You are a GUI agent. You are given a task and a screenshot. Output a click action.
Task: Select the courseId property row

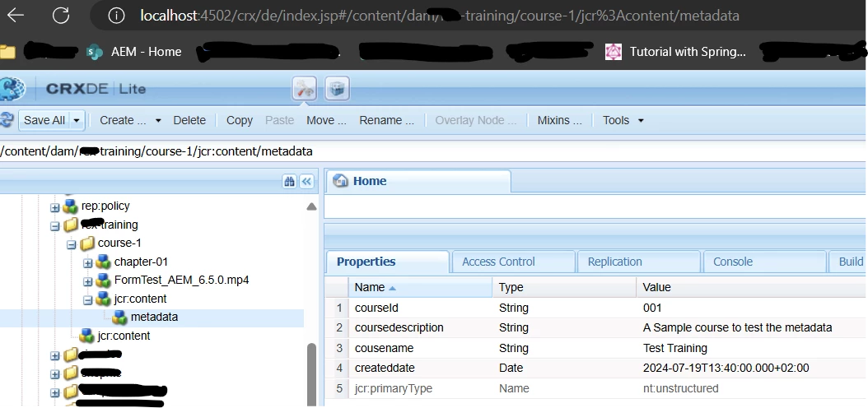[597, 308]
